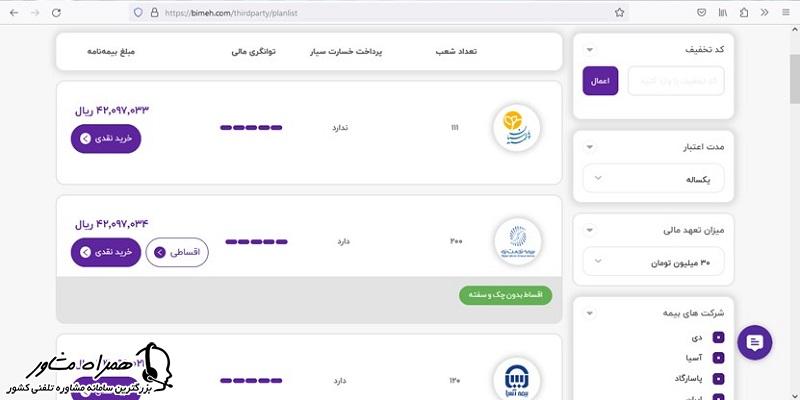This screenshot has height=400, width=800.
Task: Collapse the کد تخفیف section
Action: click(x=589, y=49)
